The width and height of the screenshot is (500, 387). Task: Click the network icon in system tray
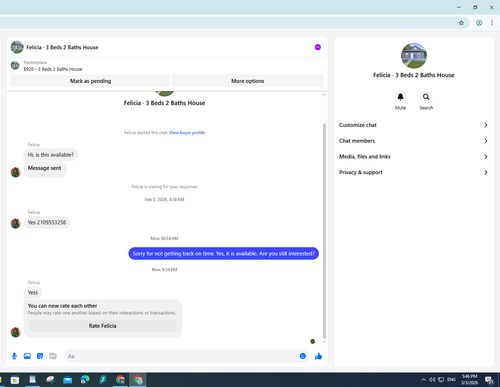pos(441,380)
